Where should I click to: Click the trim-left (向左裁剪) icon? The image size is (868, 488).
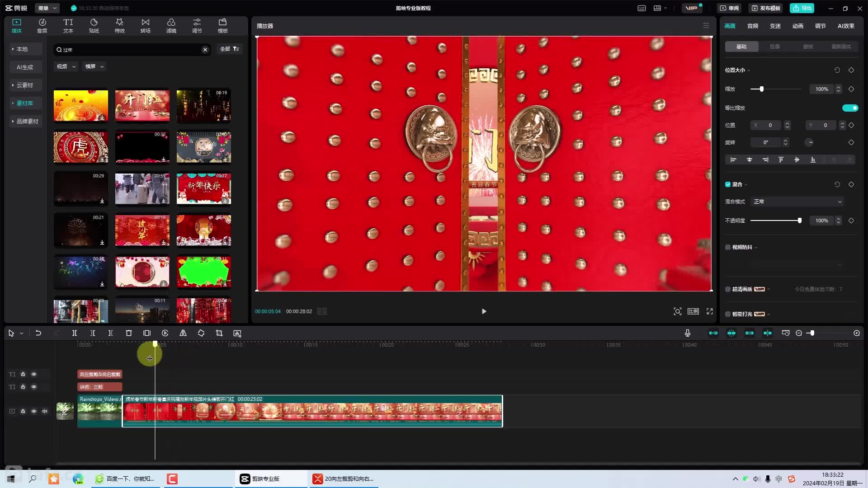pyautogui.click(x=93, y=333)
